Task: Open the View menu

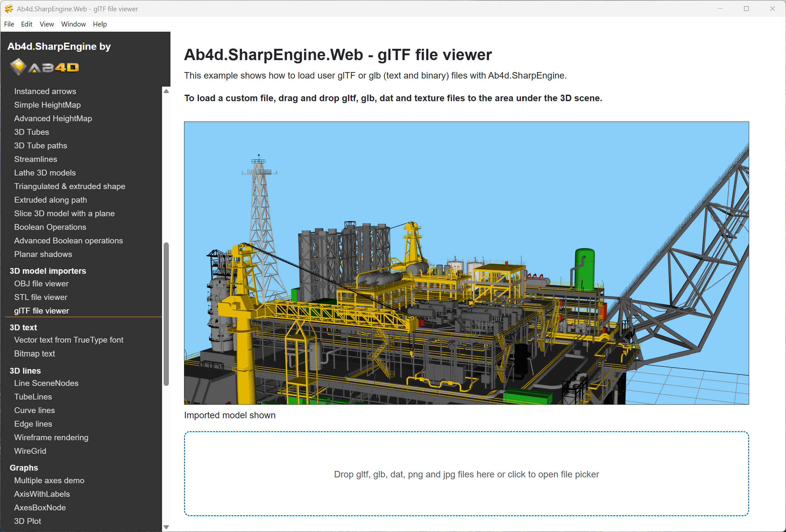Action: [x=47, y=24]
